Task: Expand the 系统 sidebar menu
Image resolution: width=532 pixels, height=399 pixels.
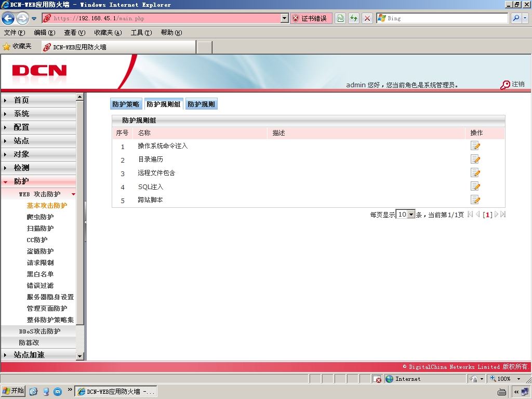Action: coord(38,114)
